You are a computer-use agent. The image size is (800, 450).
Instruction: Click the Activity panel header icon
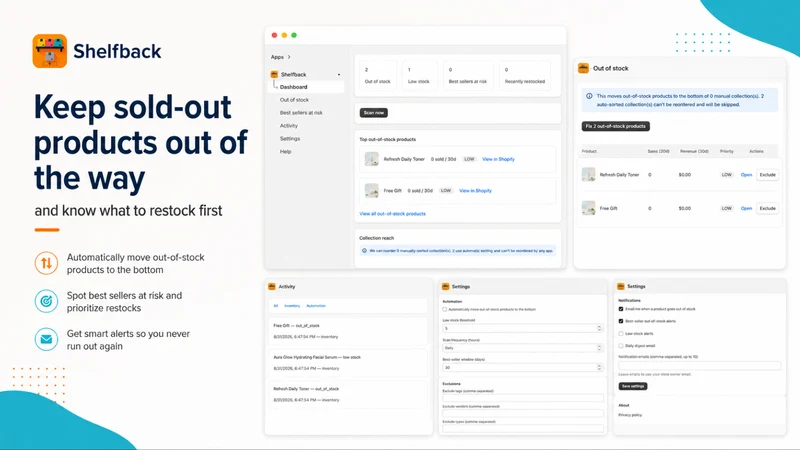tap(272, 287)
